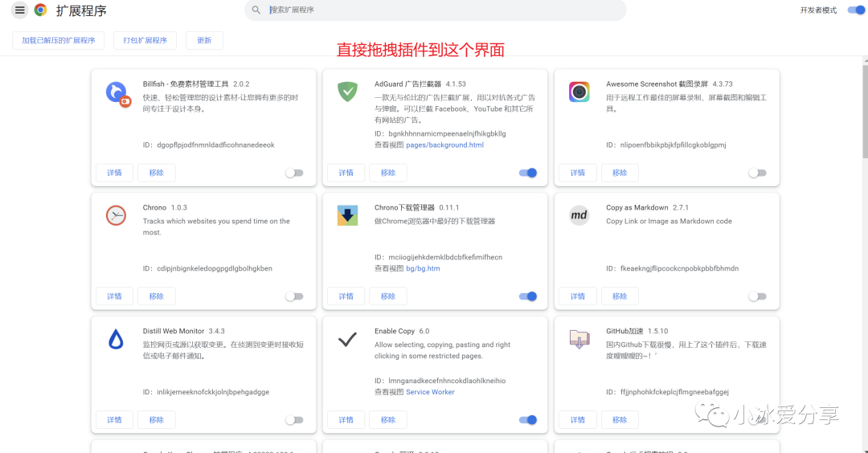The width and height of the screenshot is (868, 453).
Task: Click Awesome Screenshot ID nlipoenfbbikpbjkfpfillcgkoblgpmj text
Action: coord(674,145)
